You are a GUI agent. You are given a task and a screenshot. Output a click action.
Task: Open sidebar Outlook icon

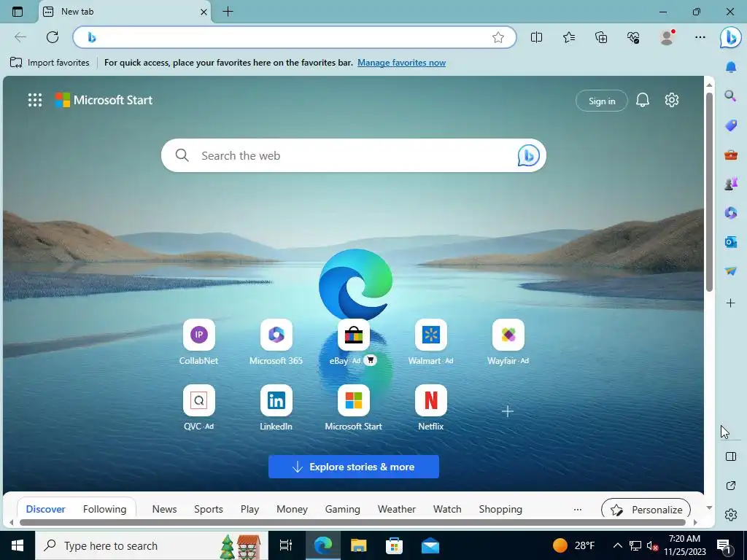[x=731, y=242]
